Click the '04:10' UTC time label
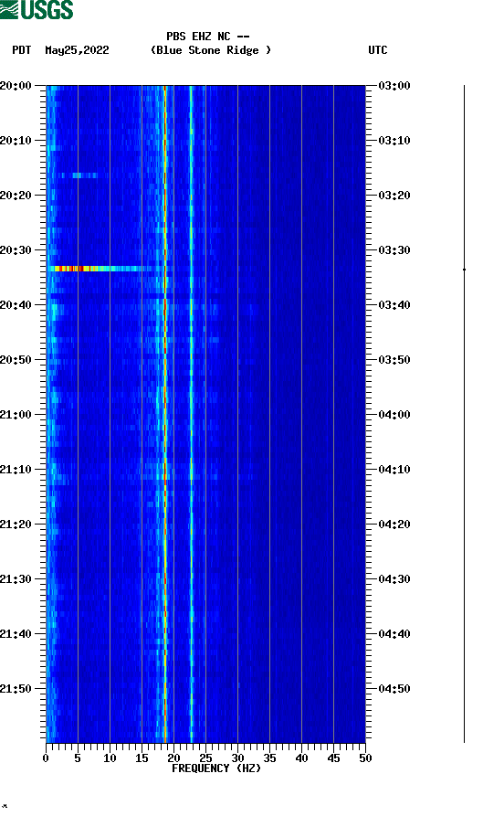This screenshot has width=504, height=816. 394,470
